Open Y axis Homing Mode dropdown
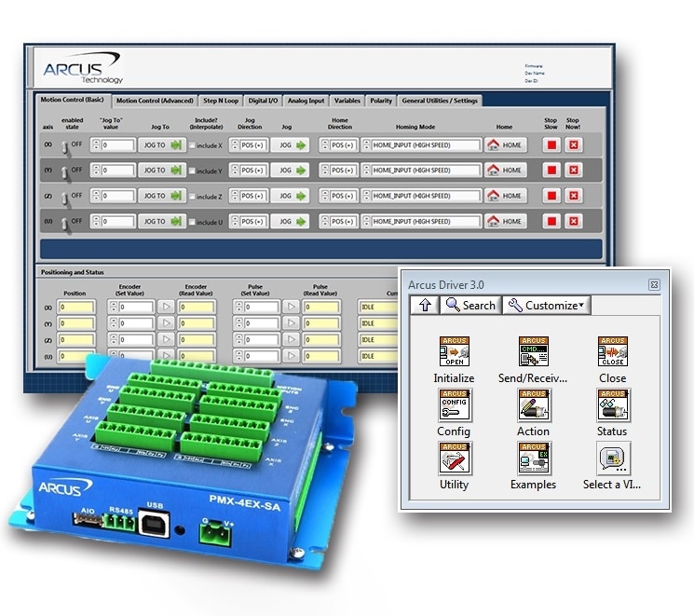This screenshot has width=694, height=616. point(421,170)
